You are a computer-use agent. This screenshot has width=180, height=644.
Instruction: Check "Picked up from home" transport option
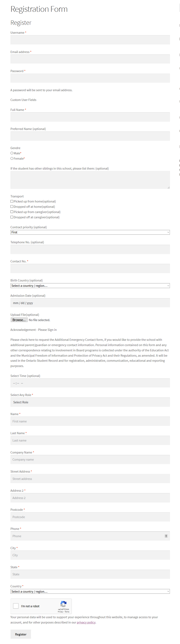12,201
